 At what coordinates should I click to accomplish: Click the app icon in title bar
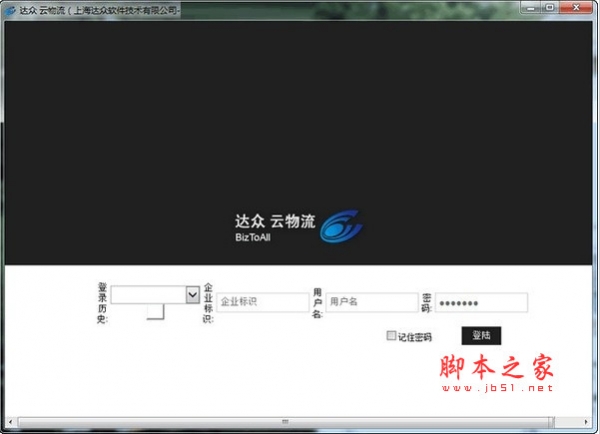click(x=10, y=10)
